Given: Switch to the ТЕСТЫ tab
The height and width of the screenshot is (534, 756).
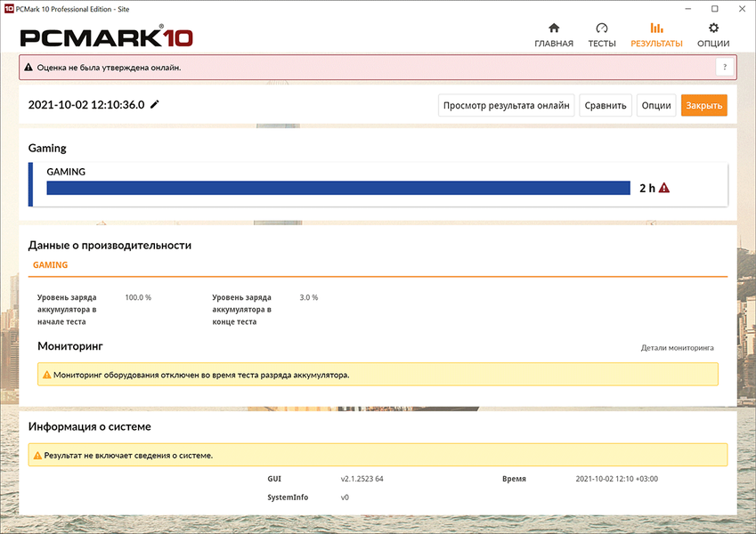Looking at the screenshot, I should coord(602,36).
